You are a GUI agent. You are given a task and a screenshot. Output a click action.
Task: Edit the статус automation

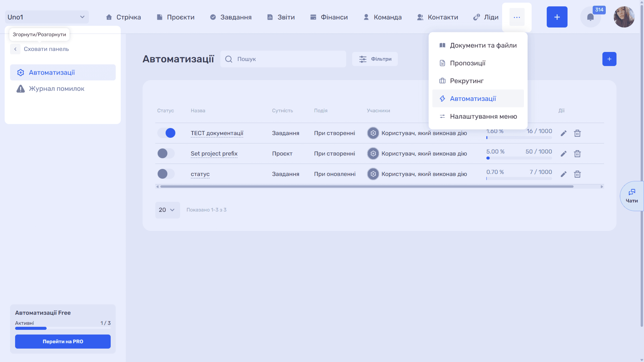[x=563, y=174]
